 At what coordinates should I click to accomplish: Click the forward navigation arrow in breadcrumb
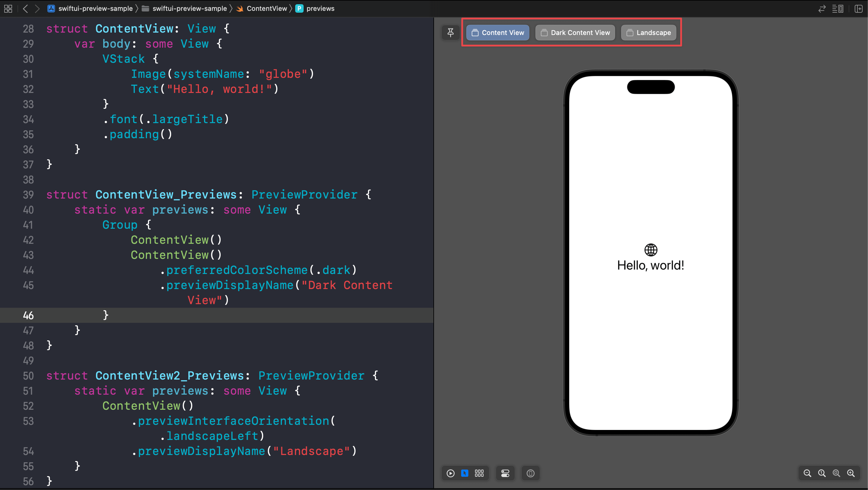tap(37, 8)
